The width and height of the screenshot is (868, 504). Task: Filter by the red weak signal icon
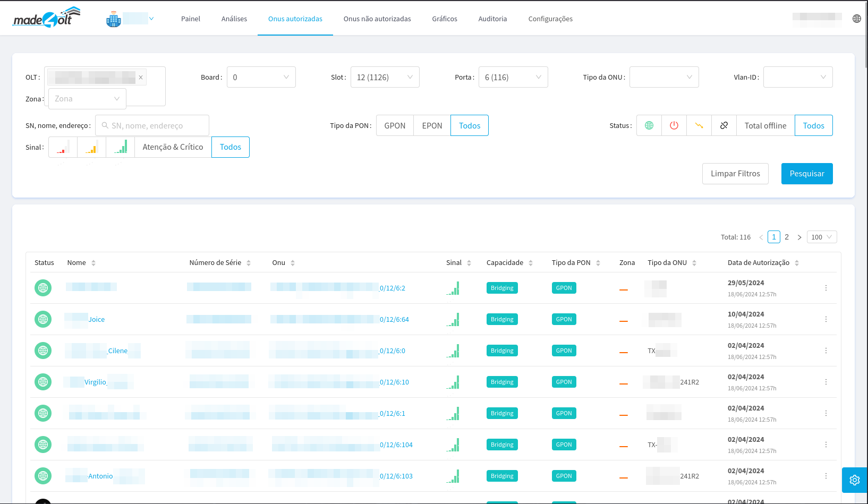pos(63,147)
